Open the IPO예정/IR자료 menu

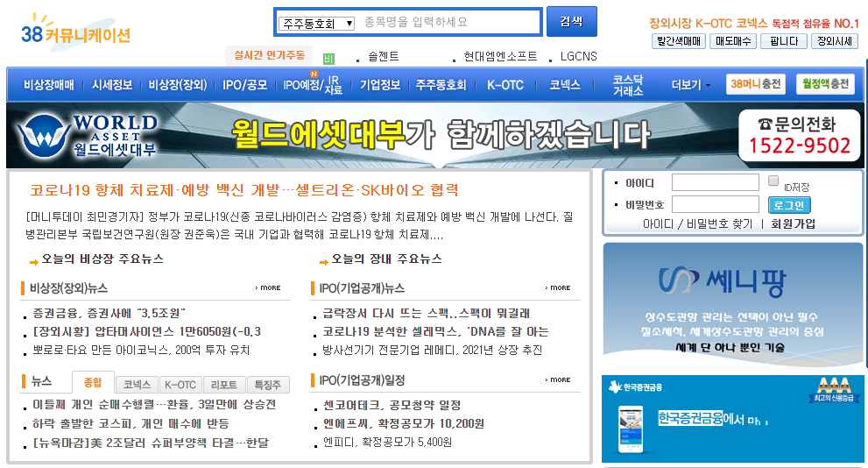[x=313, y=85]
